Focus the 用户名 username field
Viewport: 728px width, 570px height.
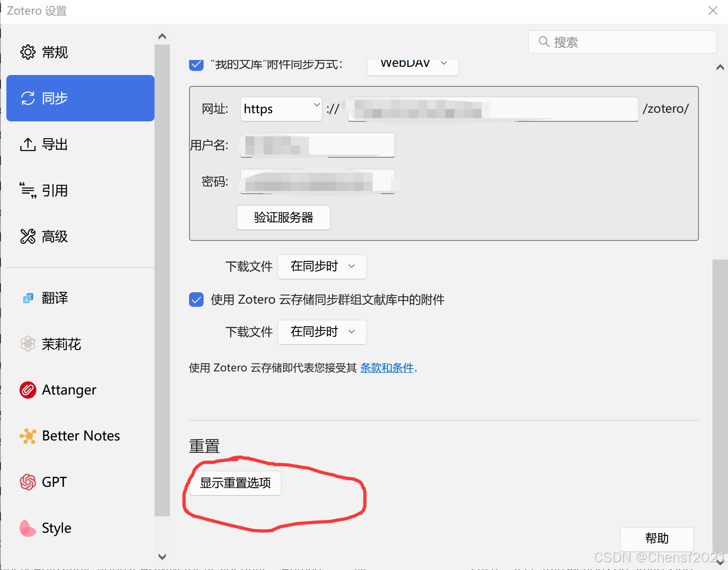[317, 145]
